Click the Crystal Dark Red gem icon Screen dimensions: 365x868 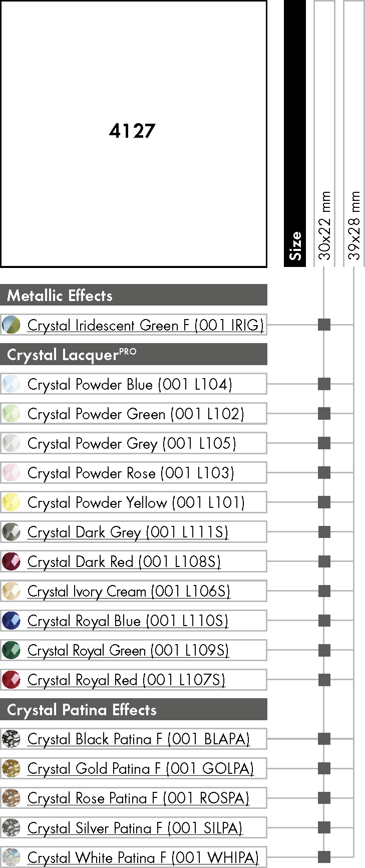point(11,561)
